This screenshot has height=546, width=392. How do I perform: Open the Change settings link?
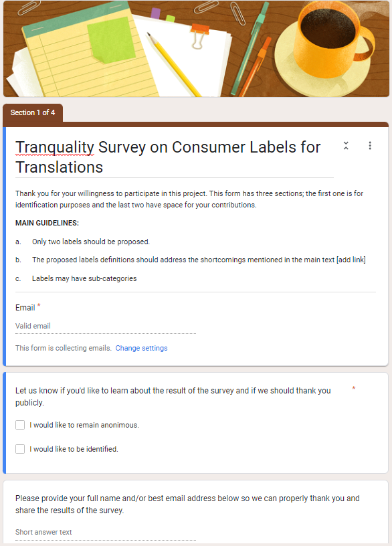tap(141, 348)
